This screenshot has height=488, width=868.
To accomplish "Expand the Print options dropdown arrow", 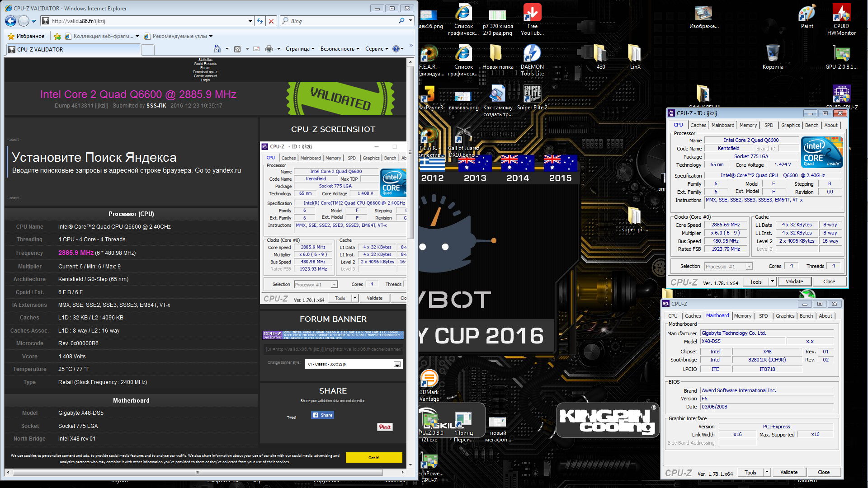I will point(278,49).
